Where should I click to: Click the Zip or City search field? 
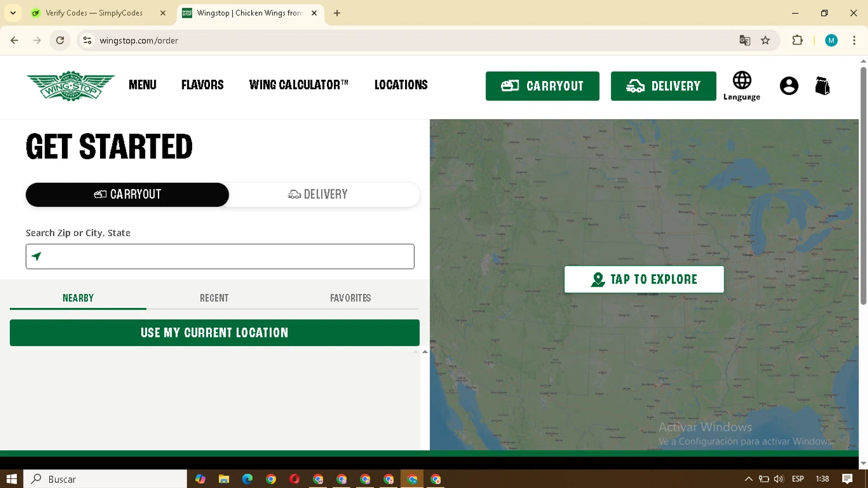220,256
